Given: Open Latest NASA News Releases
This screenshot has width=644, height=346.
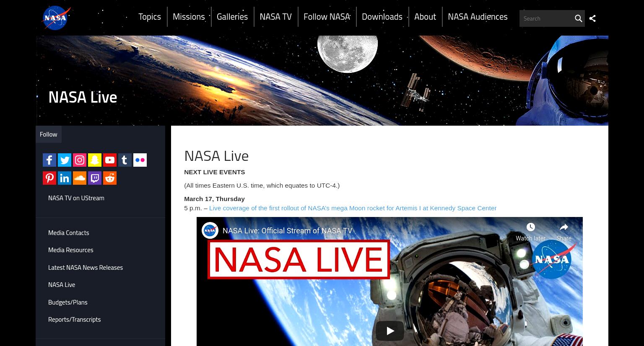Looking at the screenshot, I should (86, 267).
